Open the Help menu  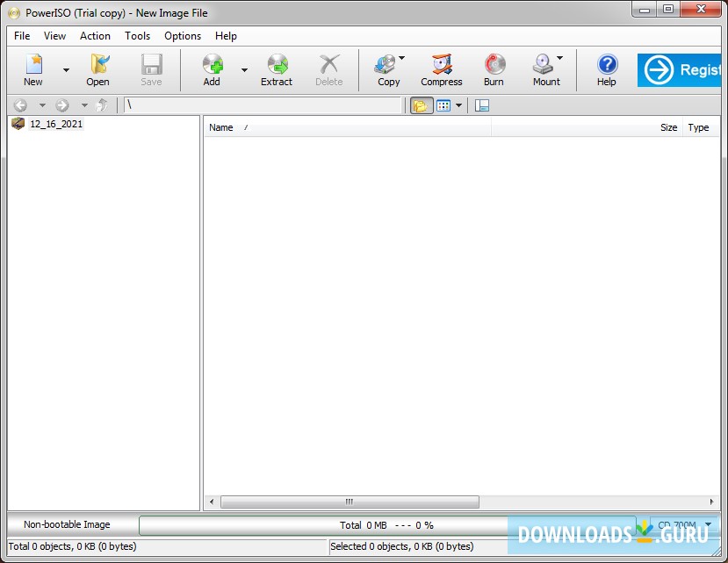pos(226,36)
